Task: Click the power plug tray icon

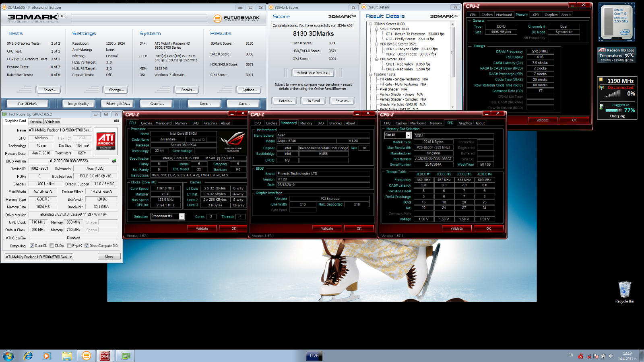Action: [603, 356]
